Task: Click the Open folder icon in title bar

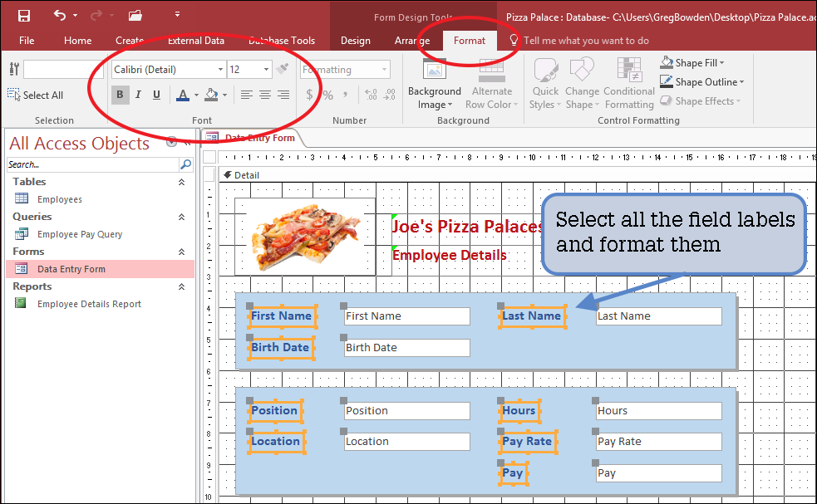Action: 135,15
